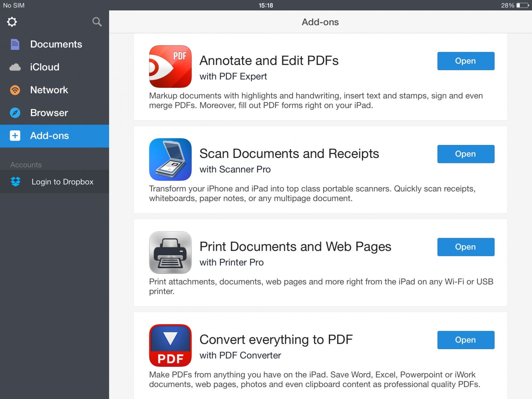532x399 pixels.
Task: Click the 'No SIM' status text
Action: 14,5
